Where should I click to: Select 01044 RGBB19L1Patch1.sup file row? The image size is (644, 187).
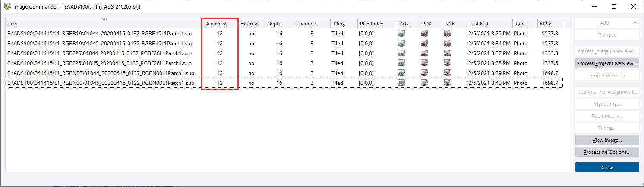click(x=100, y=34)
